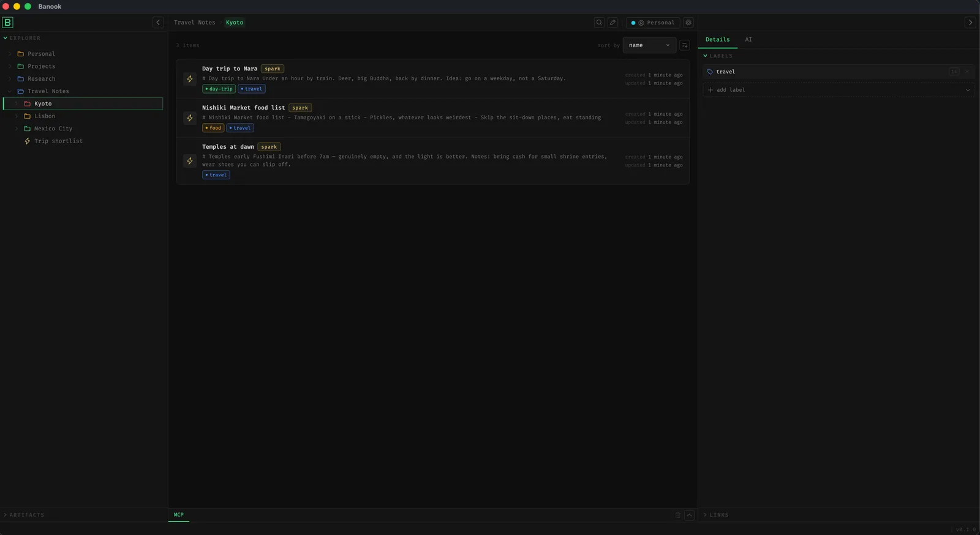Click the spark badge next to Temples at dawn
Image resolution: width=980 pixels, height=535 pixels.
click(269, 147)
